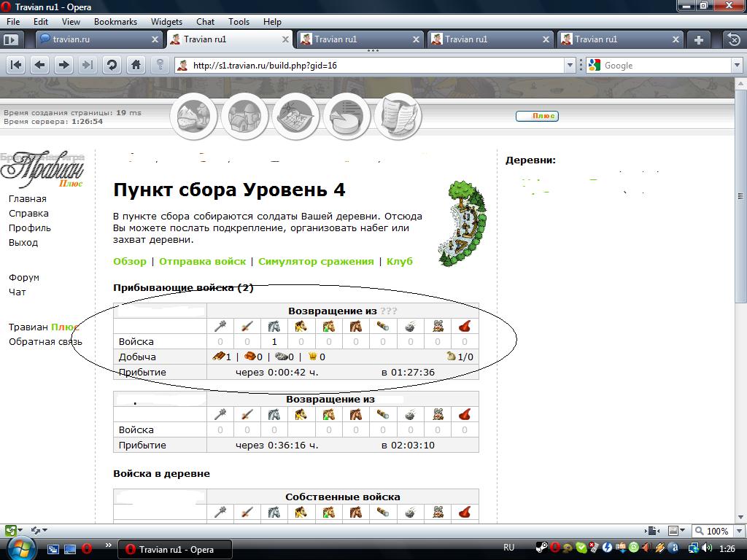
Task: Toggle the Opera panels sidebar button
Action: 10,39
